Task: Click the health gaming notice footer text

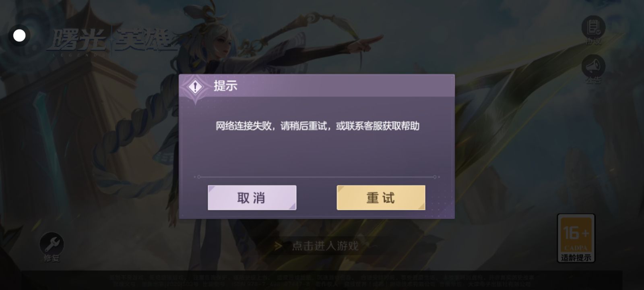Action: [322, 281]
